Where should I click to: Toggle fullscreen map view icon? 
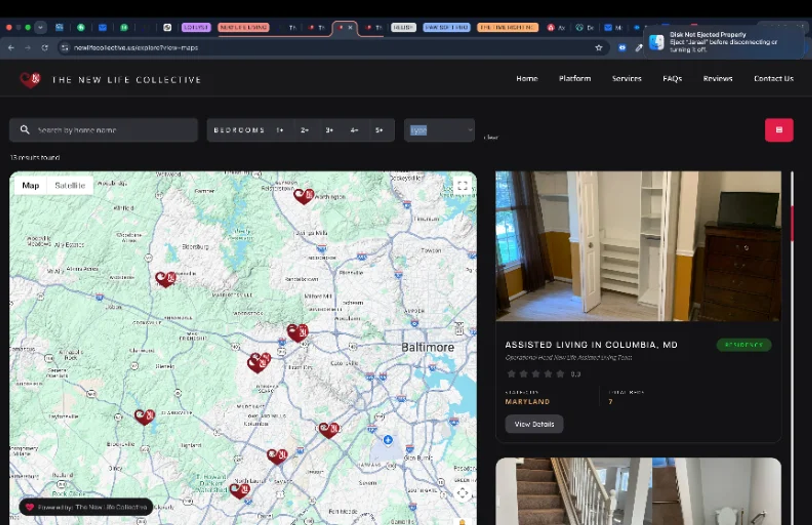[x=462, y=186]
